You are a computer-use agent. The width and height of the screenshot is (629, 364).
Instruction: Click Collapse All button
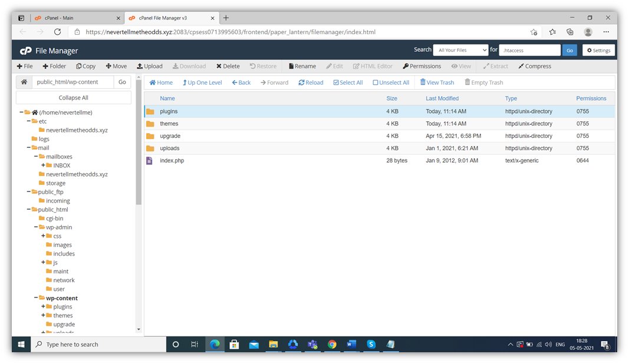click(74, 97)
